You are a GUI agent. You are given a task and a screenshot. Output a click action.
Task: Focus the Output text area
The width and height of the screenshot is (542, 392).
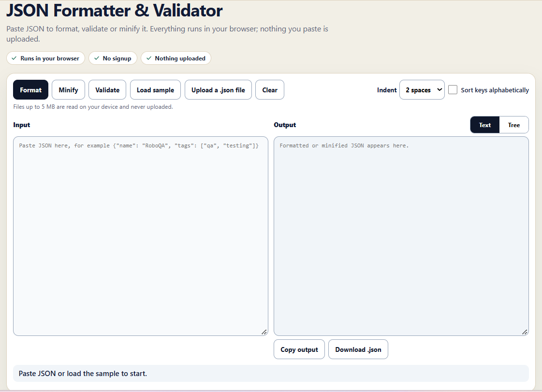click(401, 236)
